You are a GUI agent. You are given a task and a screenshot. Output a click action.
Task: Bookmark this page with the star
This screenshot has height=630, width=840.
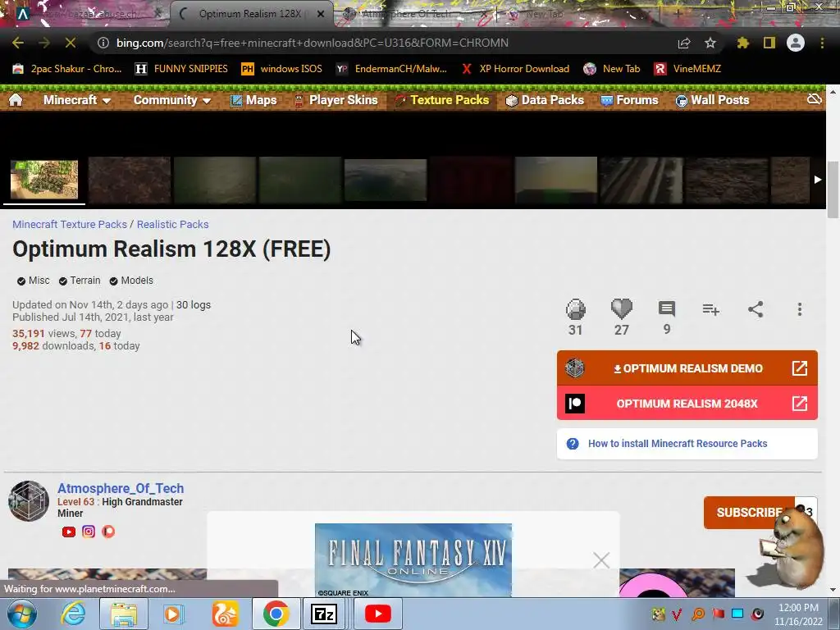[710, 43]
